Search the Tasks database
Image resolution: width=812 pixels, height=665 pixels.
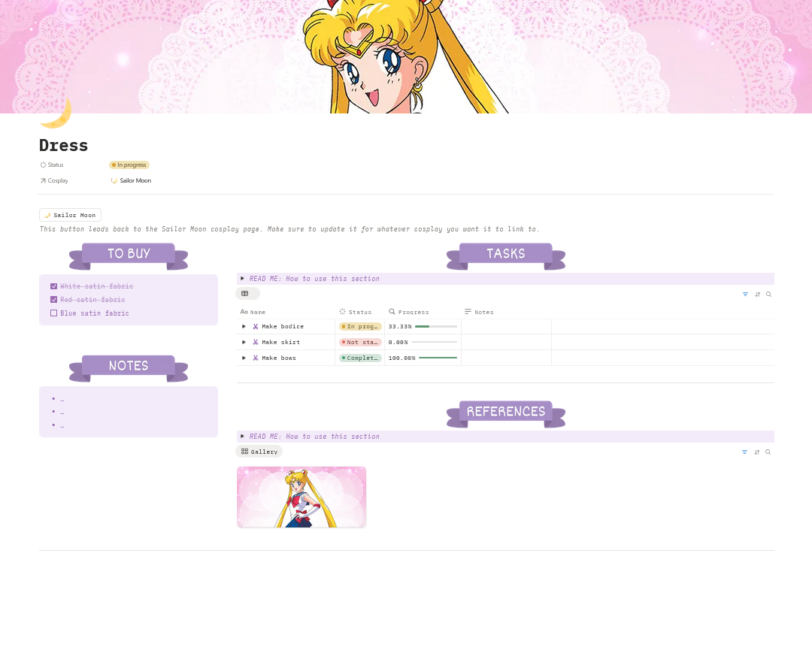point(769,294)
